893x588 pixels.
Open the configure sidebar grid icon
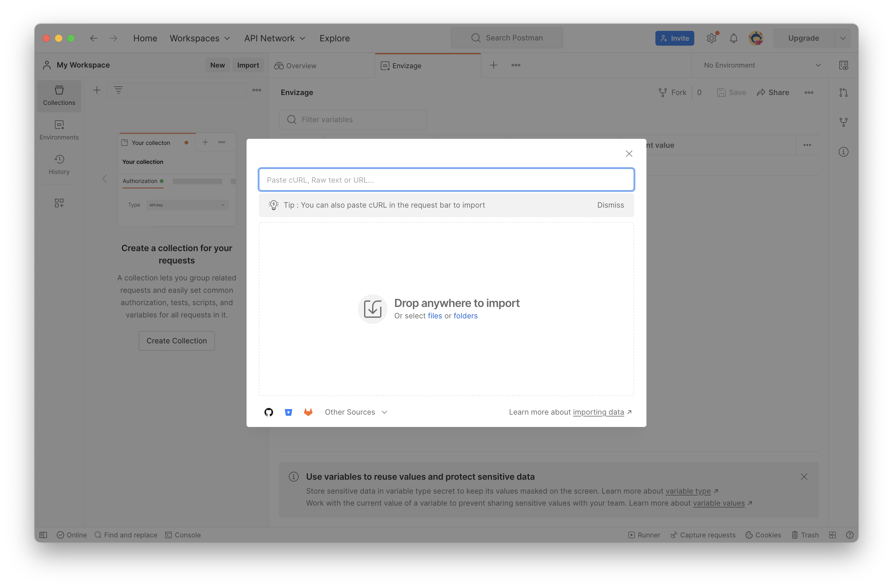click(x=59, y=203)
